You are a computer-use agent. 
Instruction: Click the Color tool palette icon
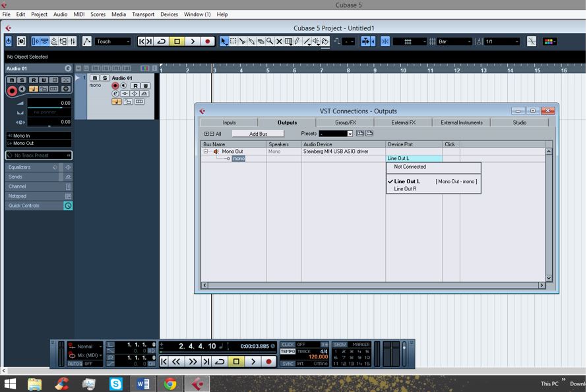(550, 42)
